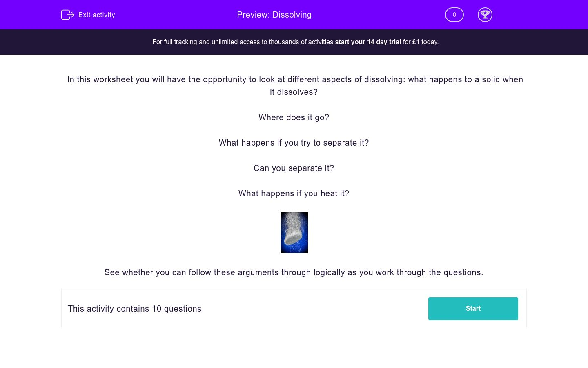Open the trophy achievements icon

pos(485,15)
